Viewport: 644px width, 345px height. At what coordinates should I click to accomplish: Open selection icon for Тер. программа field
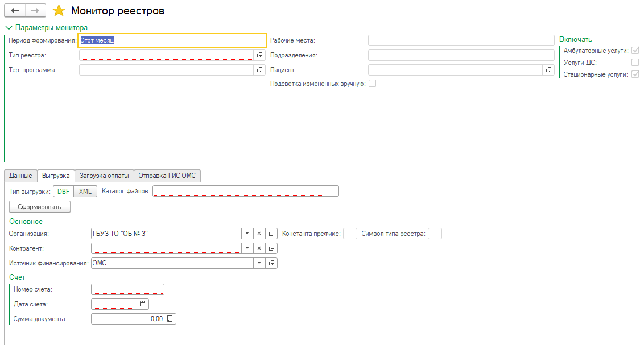click(x=260, y=70)
